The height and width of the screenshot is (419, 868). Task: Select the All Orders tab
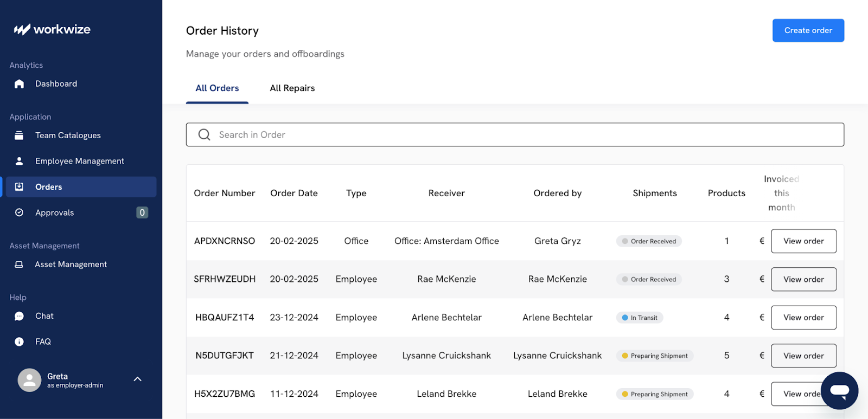point(217,88)
